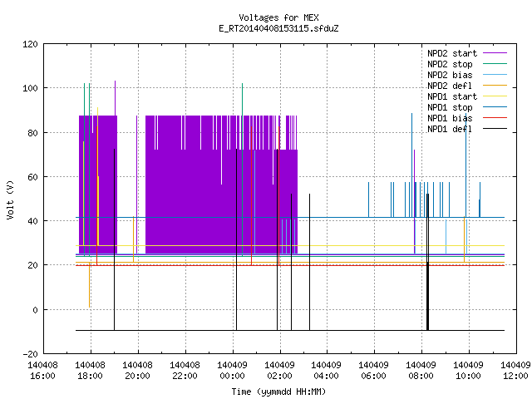
Task: Click the x-axis label 140408 16:00
Action: tap(42, 371)
